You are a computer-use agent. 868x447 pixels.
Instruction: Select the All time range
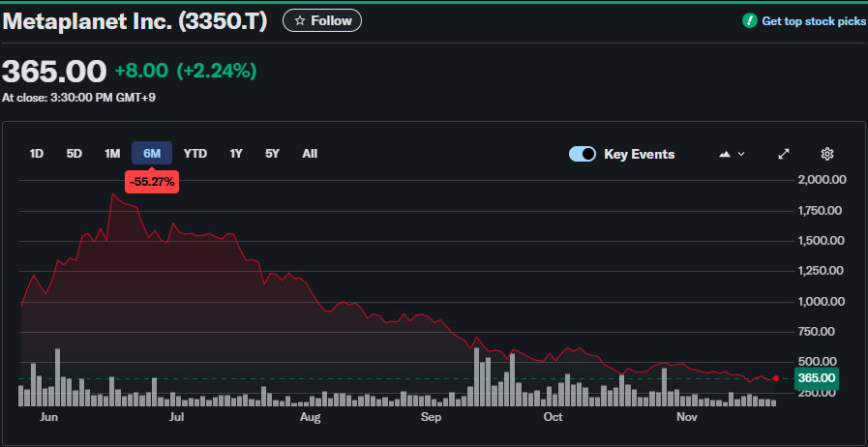tap(310, 153)
